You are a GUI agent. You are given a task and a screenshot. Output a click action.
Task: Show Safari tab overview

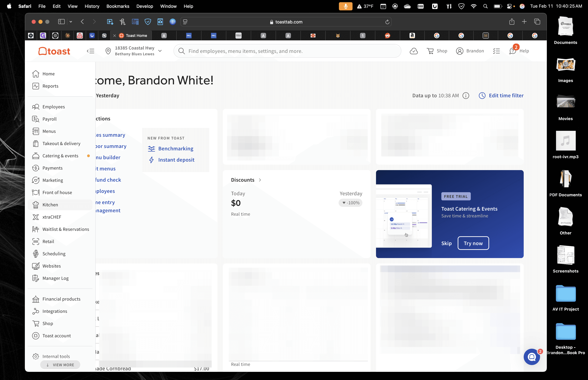coord(537,22)
